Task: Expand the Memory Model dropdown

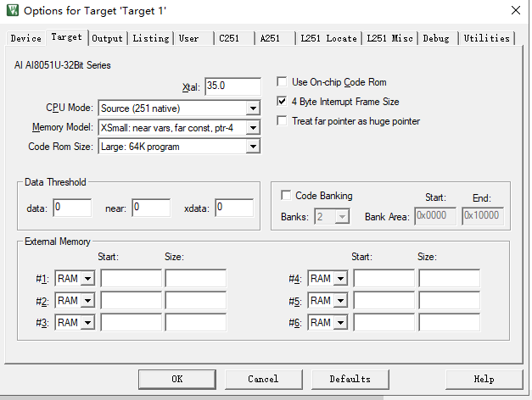Action: pos(179,128)
